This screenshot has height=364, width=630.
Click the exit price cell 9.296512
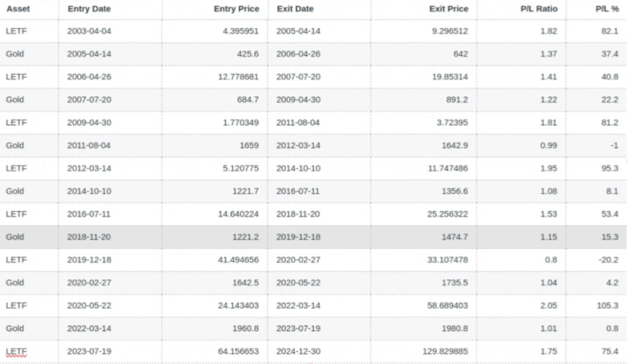(x=447, y=31)
